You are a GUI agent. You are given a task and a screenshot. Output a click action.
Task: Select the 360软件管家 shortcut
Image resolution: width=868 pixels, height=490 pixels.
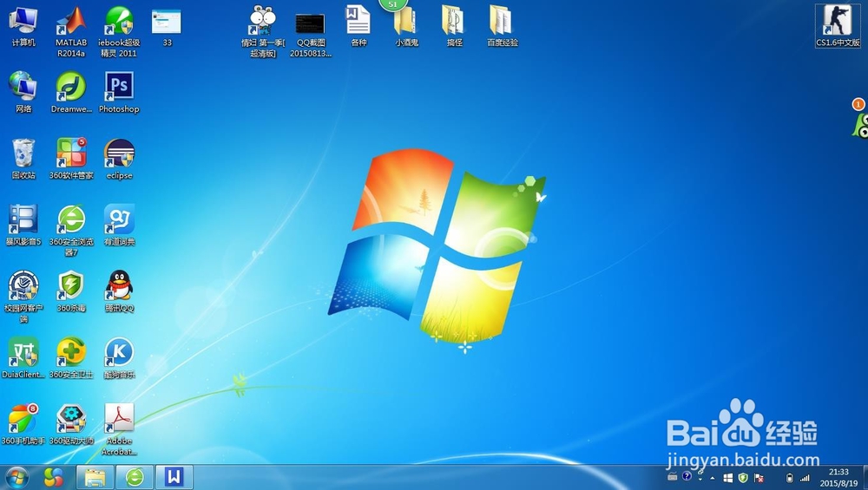tap(71, 160)
